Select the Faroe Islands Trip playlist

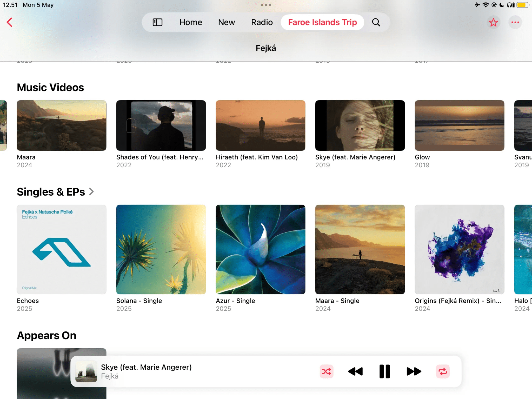[322, 22]
